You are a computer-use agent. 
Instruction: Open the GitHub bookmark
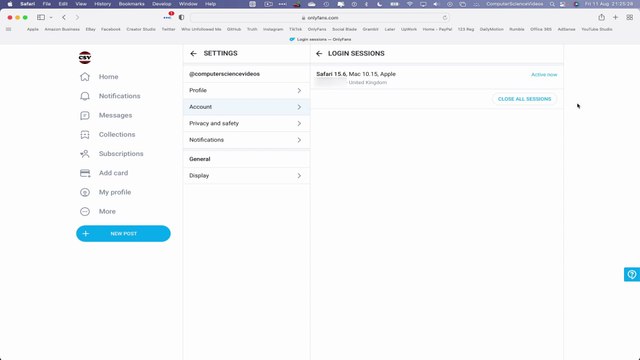[234, 29]
